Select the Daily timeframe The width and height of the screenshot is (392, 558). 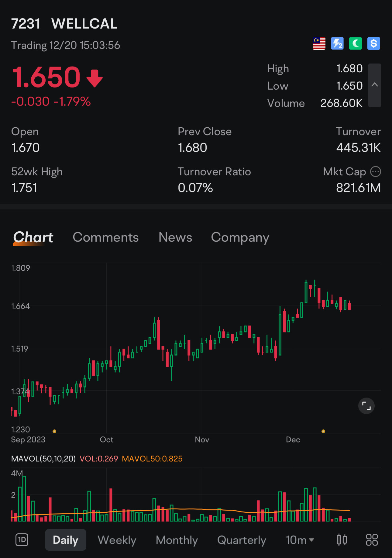66,540
